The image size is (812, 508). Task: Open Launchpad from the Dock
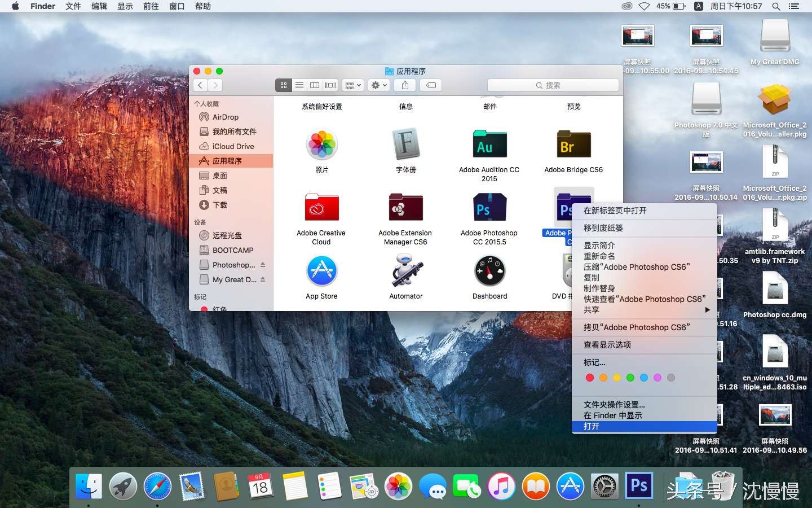click(x=123, y=486)
